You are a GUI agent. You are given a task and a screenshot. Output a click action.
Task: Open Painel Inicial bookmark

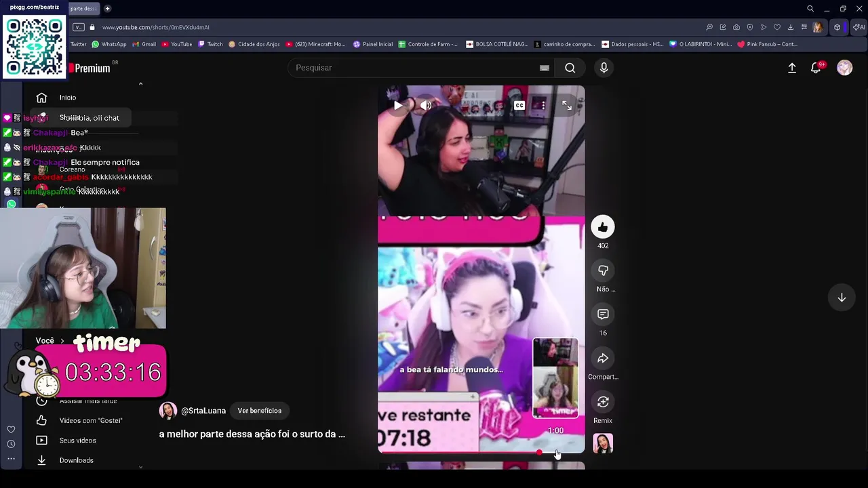tap(373, 44)
